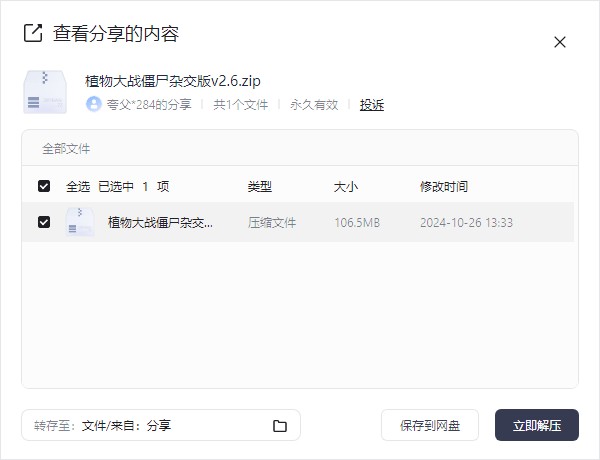Click the 保存到网盘 button

[x=430, y=425]
